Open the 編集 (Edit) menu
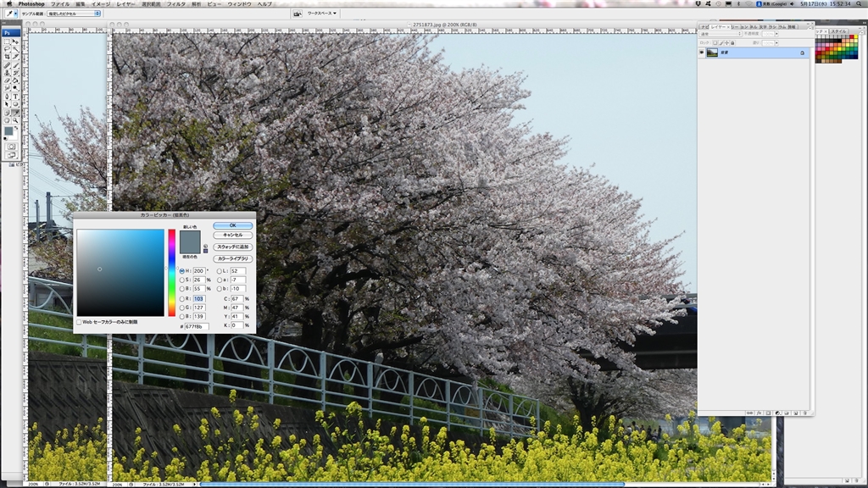 pyautogui.click(x=81, y=4)
